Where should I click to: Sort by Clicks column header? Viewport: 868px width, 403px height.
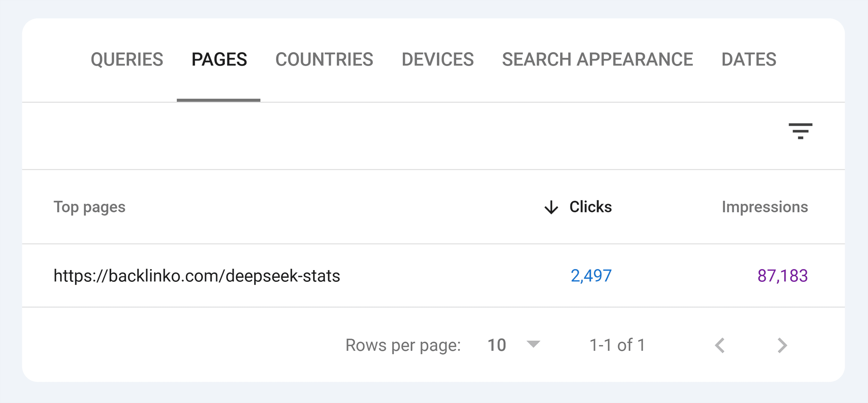590,207
